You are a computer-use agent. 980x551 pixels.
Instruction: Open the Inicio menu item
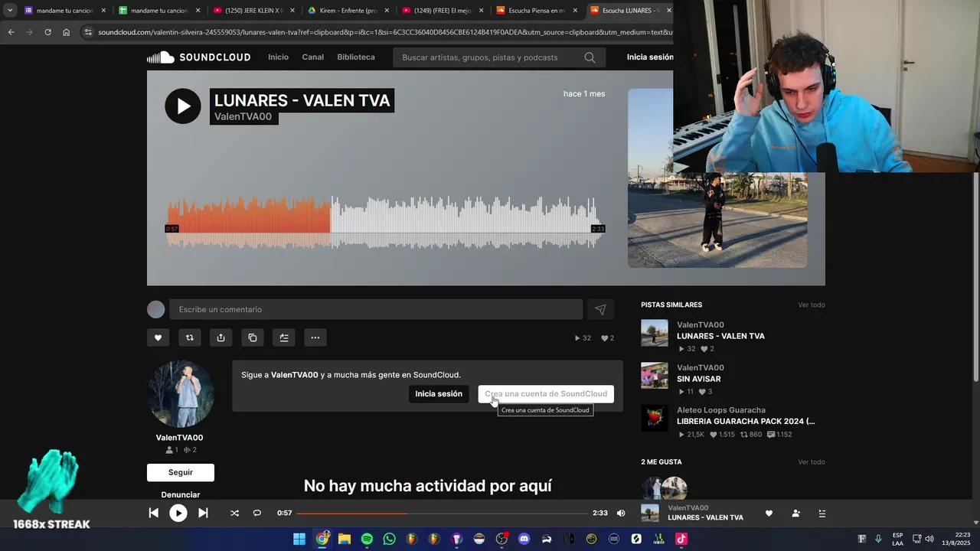tap(278, 57)
